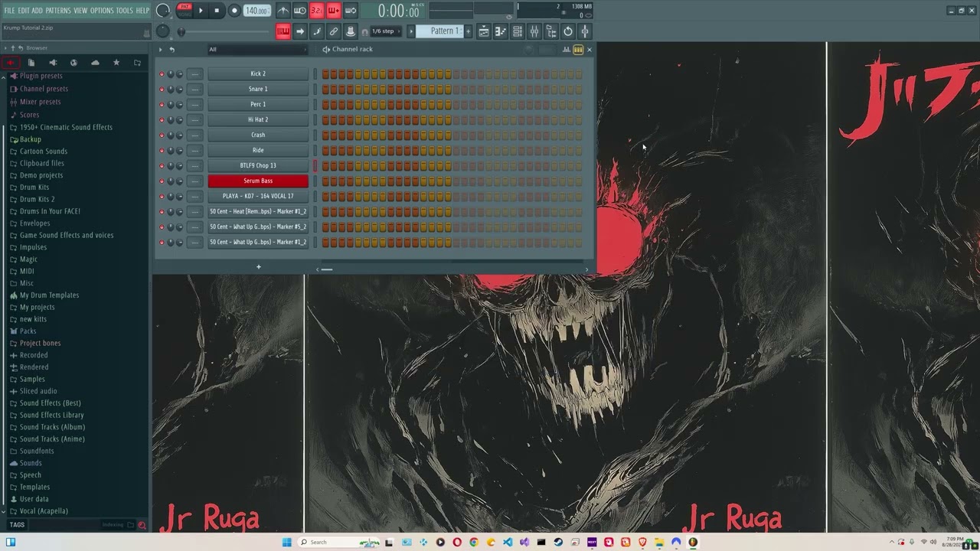This screenshot has width=980, height=551.
Task: Mute the Snare 1 channel
Action: pos(162,90)
